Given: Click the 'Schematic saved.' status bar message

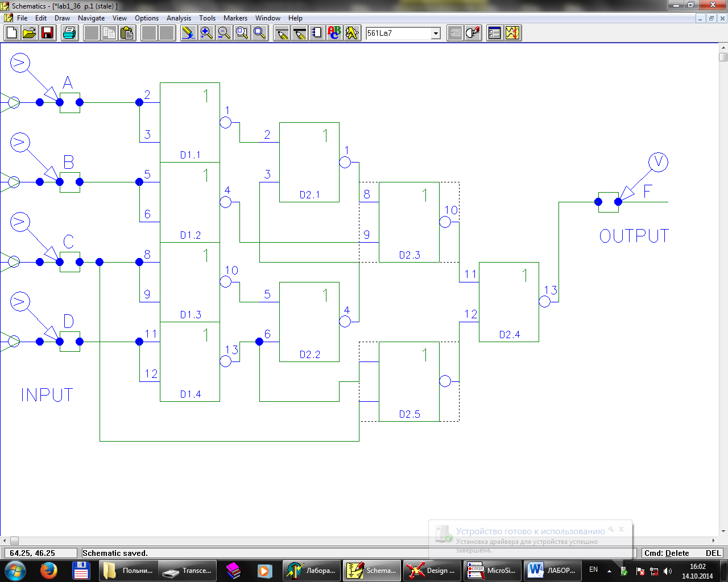Looking at the screenshot, I should coord(115,553).
